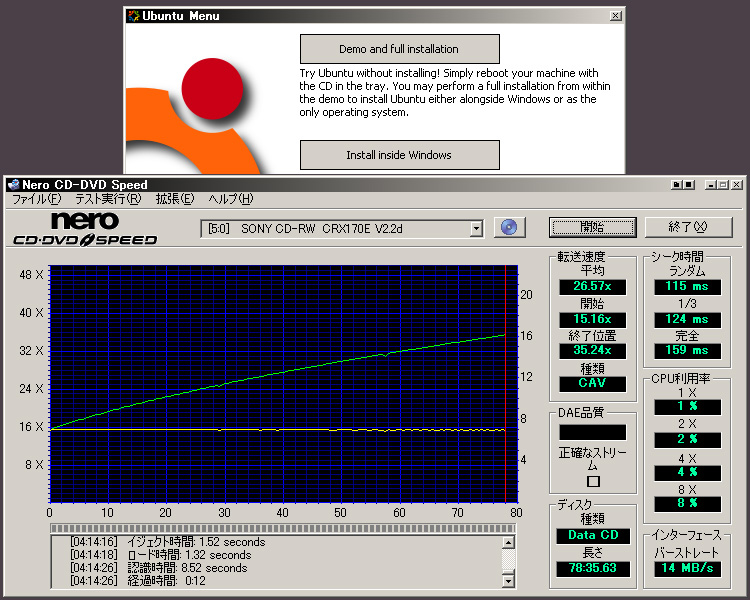Open the ファイル(F) menu

pos(35,200)
